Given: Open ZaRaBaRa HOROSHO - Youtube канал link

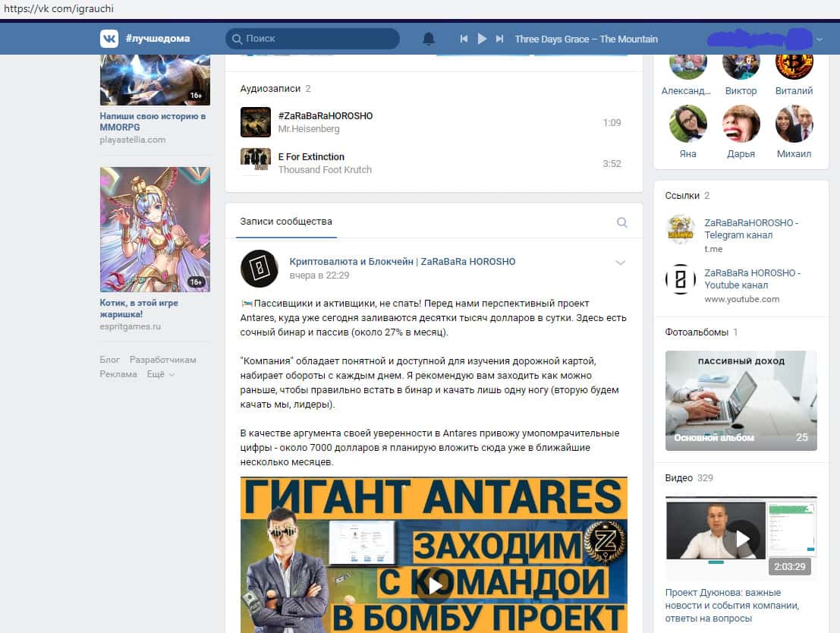Looking at the screenshot, I should coord(752,279).
